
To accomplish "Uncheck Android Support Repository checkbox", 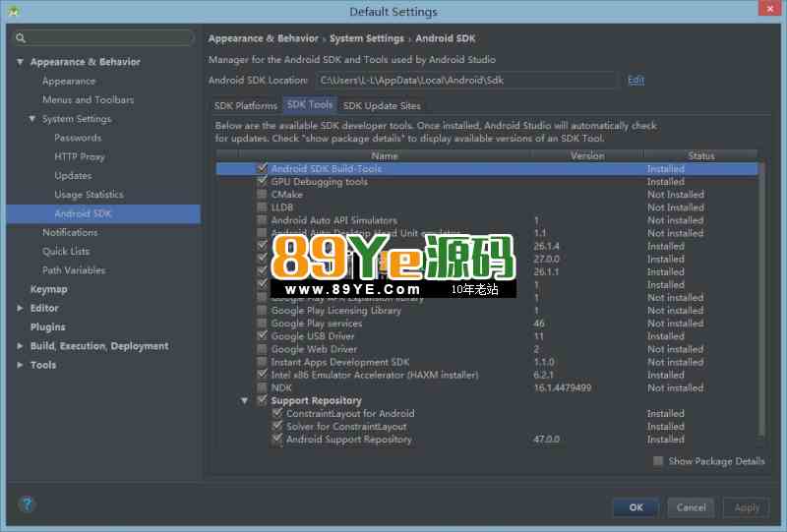I will (277, 440).
